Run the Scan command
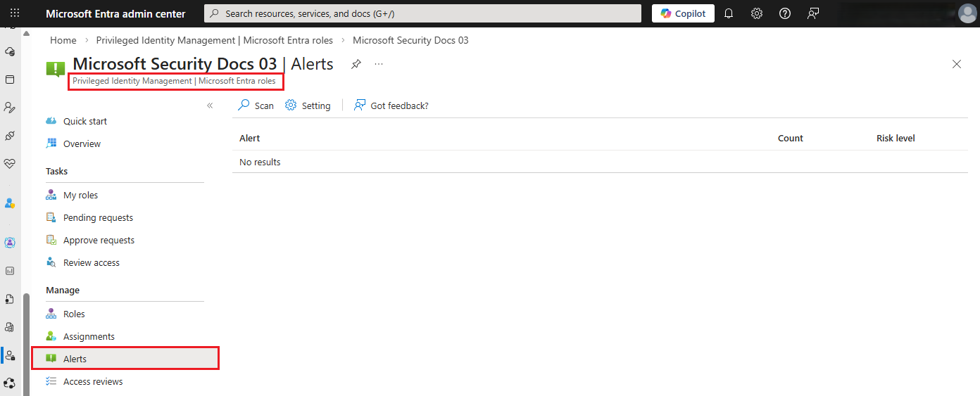The width and height of the screenshot is (980, 396). (256, 106)
